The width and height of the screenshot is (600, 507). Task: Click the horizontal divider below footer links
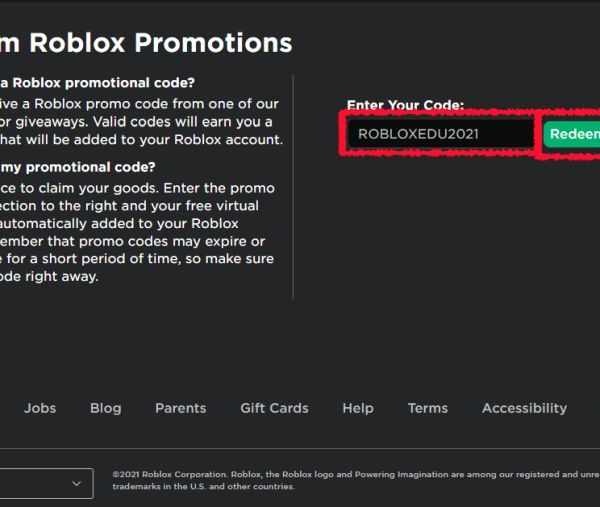[x=300, y=448]
